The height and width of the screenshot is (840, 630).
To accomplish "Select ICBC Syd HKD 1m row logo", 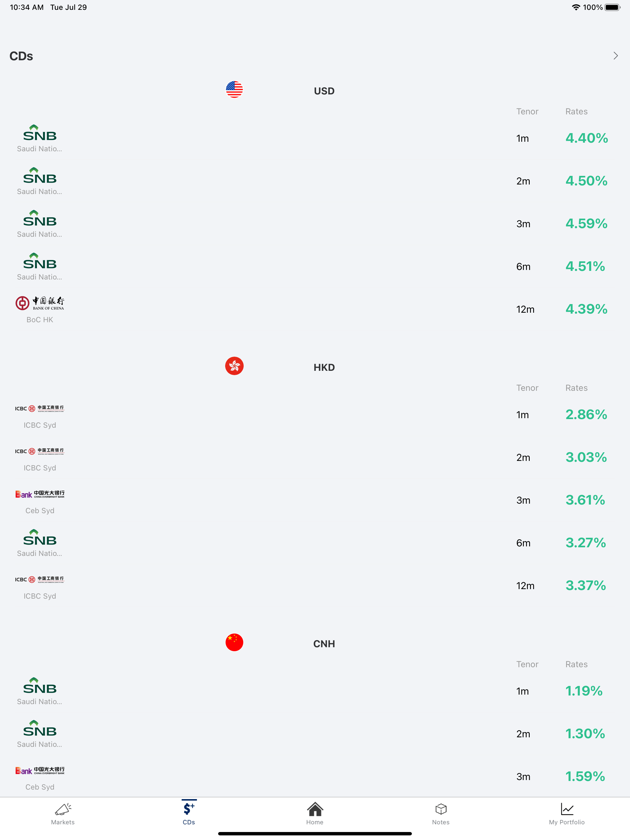I will coord(40,409).
